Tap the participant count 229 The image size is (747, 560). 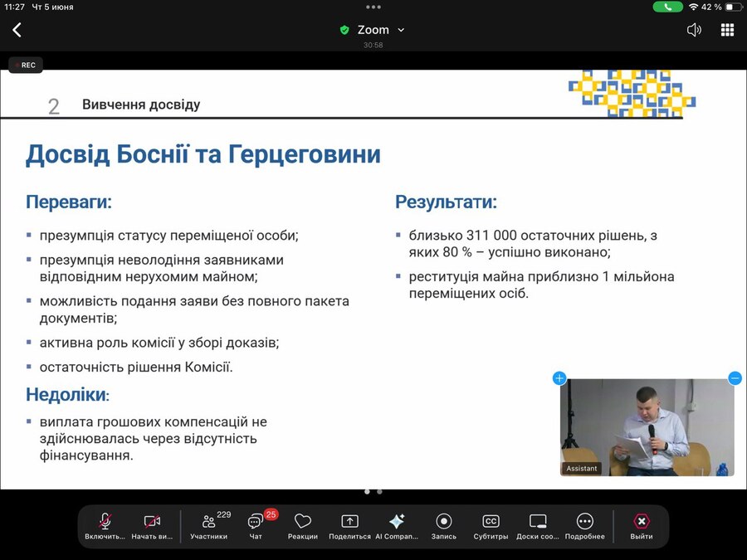224,514
